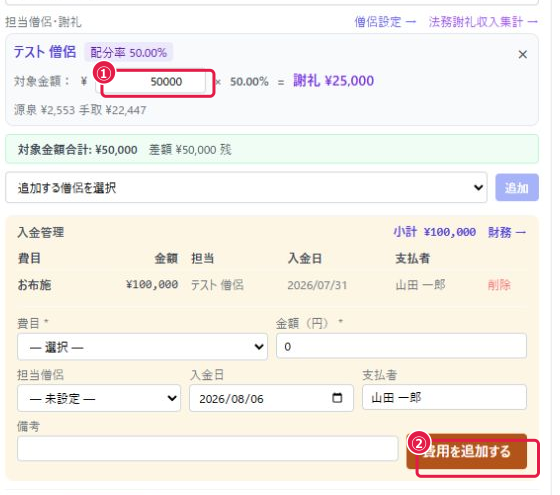Delete the お布施 payment row
This screenshot has width=560, height=495.
point(499,285)
